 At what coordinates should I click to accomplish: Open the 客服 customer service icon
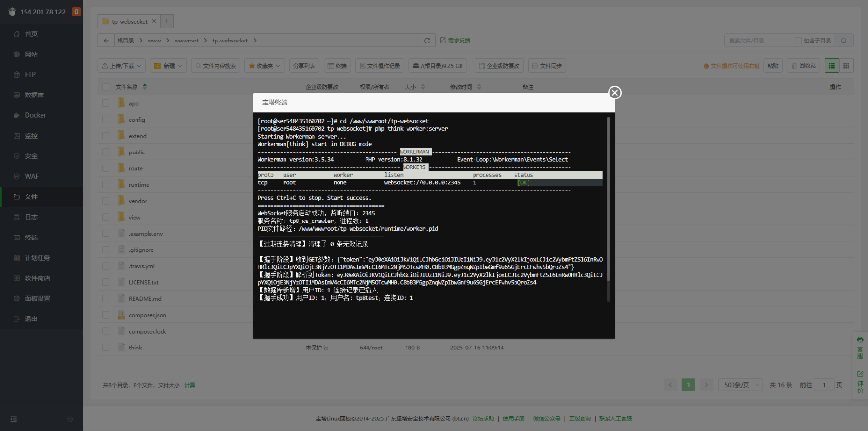tap(860, 348)
